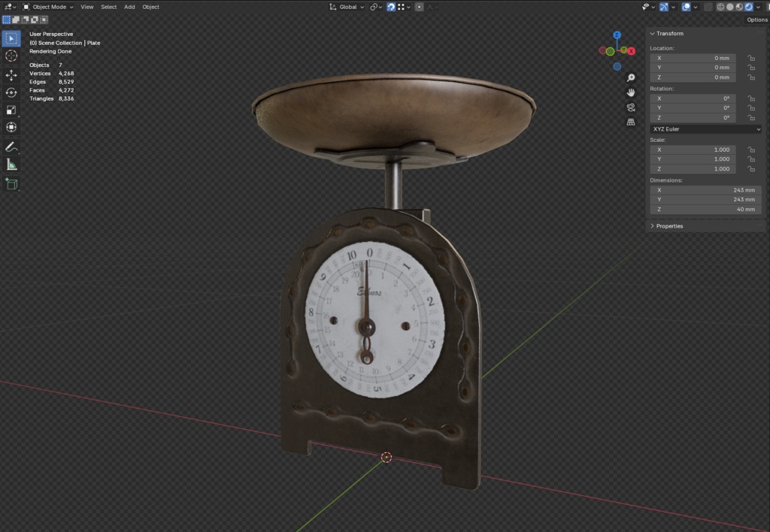The height and width of the screenshot is (532, 770).
Task: Click the zoom magnifier viewport icon
Action: click(631, 77)
